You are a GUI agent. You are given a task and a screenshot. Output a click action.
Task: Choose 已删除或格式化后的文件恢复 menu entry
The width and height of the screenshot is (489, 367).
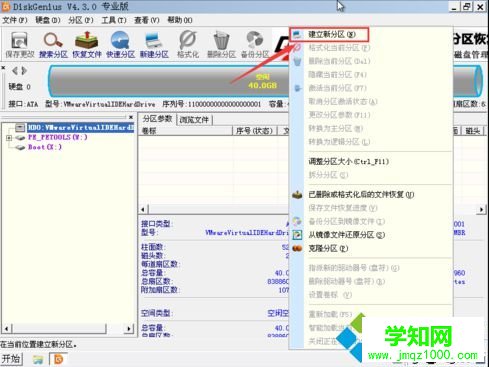[361, 195]
